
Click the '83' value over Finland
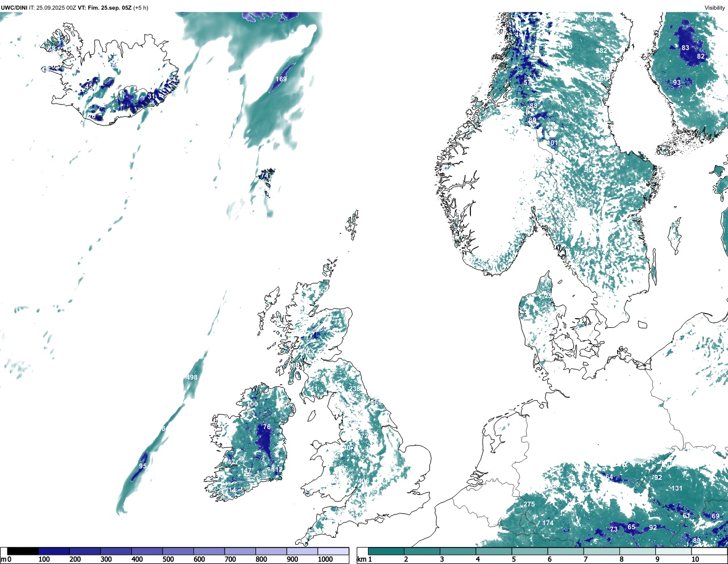click(685, 48)
